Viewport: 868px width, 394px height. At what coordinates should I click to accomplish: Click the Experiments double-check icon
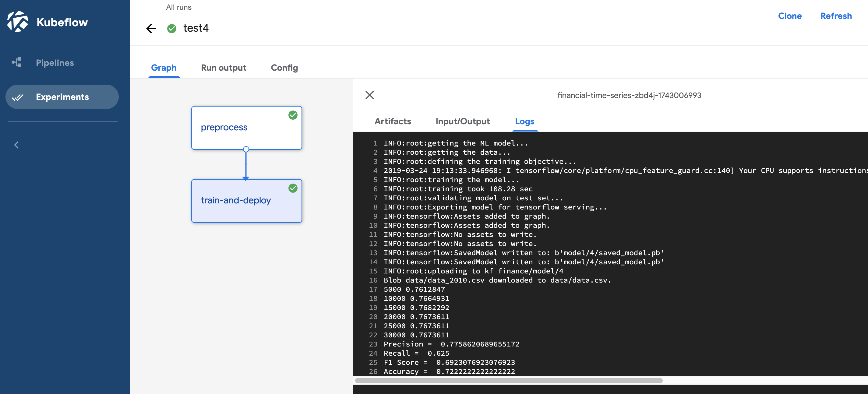tap(18, 97)
